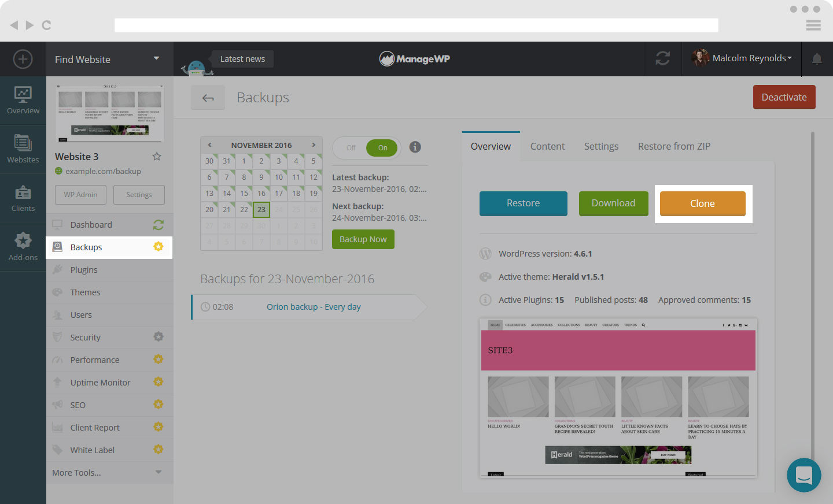This screenshot has height=504, width=833.
Task: Go back with browser back arrow
Action: point(14,25)
